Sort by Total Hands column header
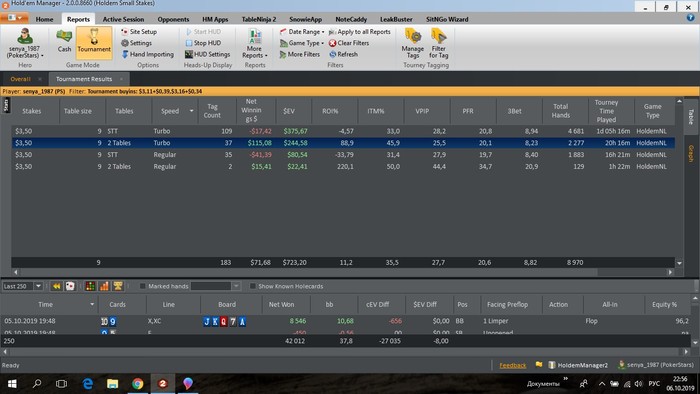700x394 pixels. coord(561,111)
